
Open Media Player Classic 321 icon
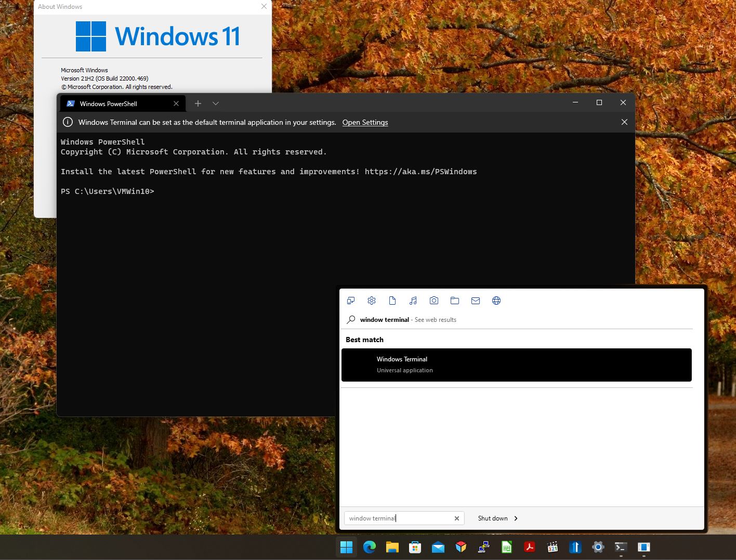click(x=553, y=547)
